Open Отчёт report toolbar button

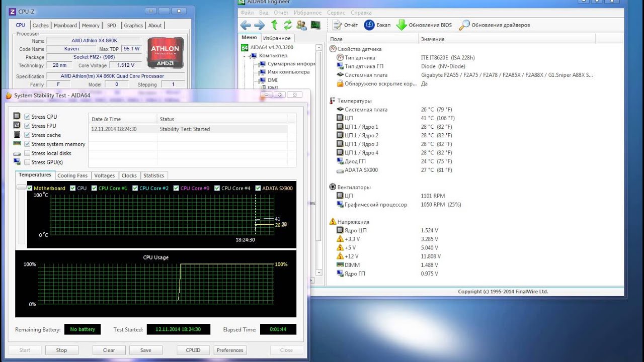click(345, 25)
